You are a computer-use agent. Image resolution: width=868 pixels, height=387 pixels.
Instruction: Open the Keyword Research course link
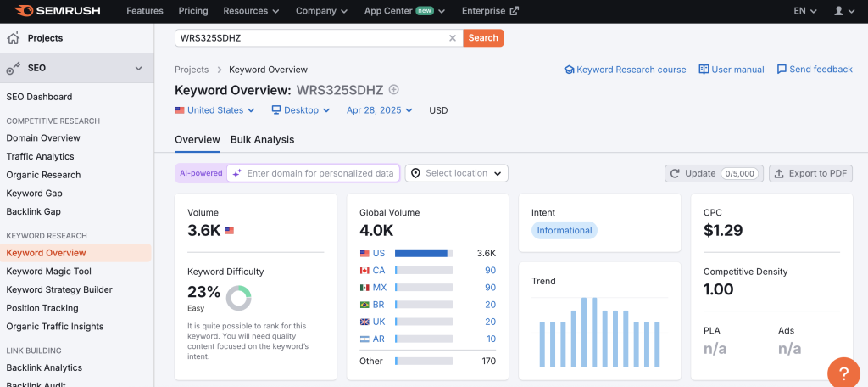click(625, 70)
